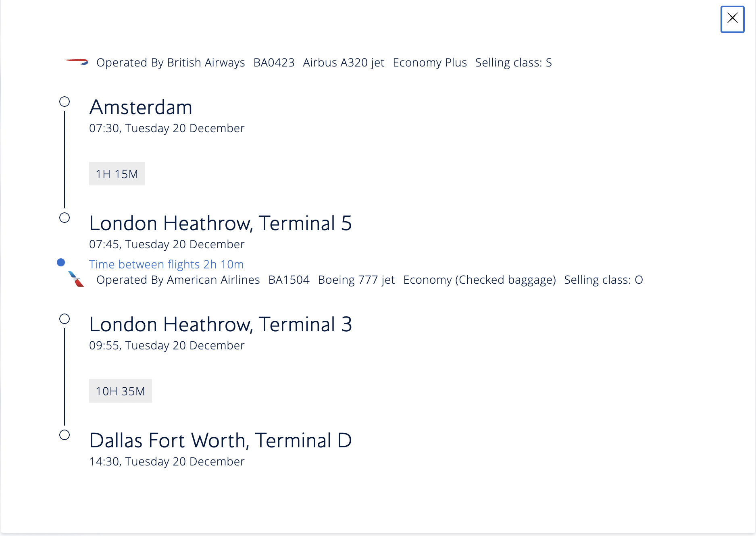Image resolution: width=756 pixels, height=536 pixels.
Task: Click the British Airways logo icon
Action: tap(77, 62)
